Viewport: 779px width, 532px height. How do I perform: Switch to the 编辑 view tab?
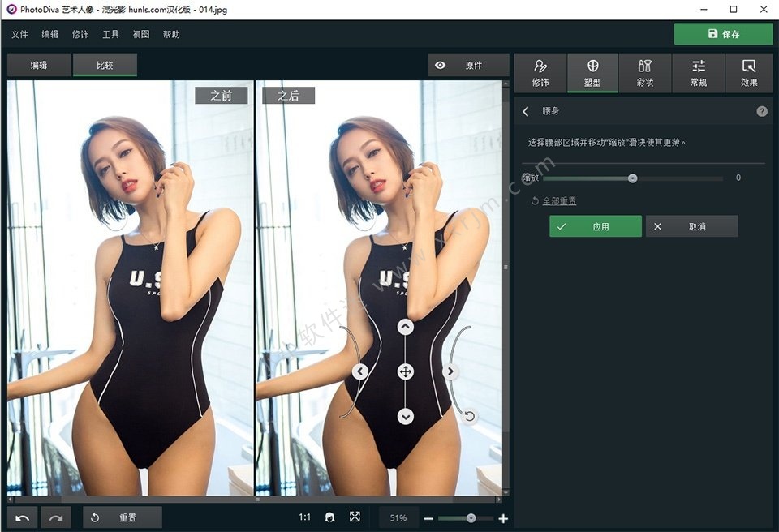click(39, 65)
